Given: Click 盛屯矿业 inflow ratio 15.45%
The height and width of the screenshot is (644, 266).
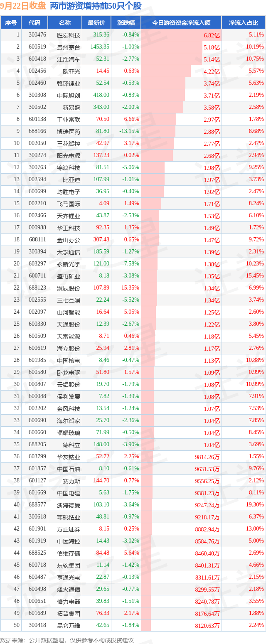Looking at the screenshot, I should pos(255,276).
